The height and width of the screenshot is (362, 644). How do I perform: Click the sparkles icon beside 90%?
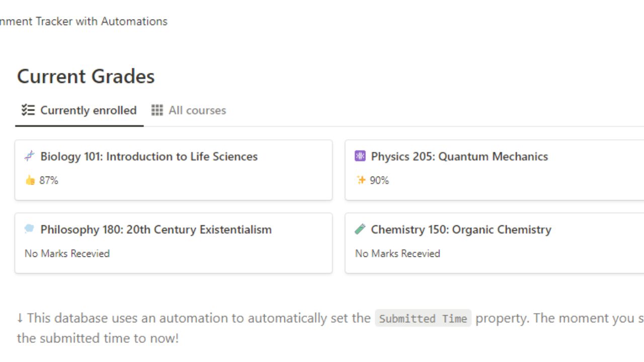tap(361, 179)
